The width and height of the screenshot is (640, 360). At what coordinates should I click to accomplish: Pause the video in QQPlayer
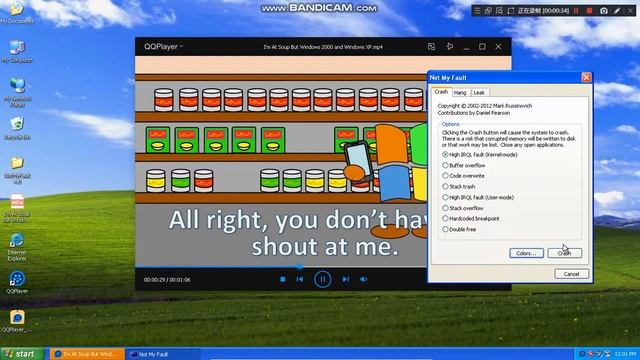[x=322, y=280]
